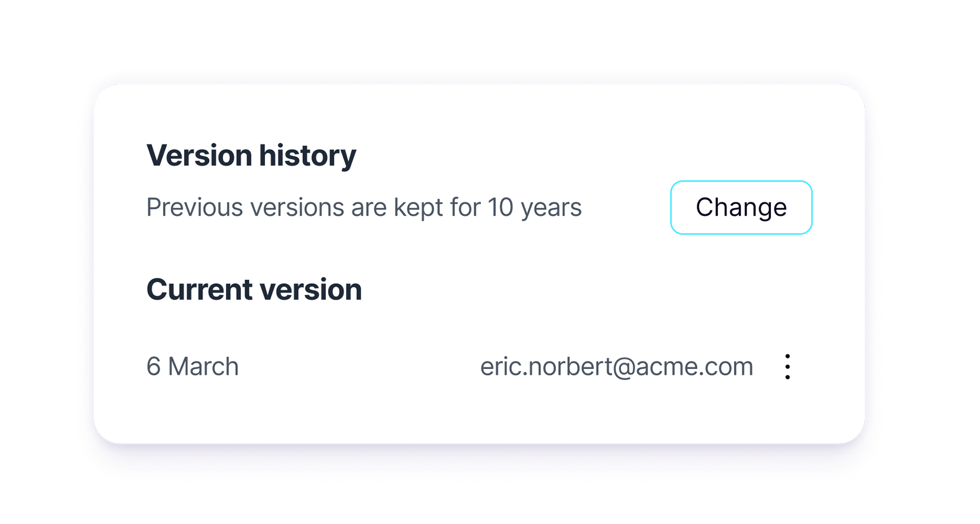The image size is (980, 524).
Task: Click the version author's email
Action: click(x=616, y=367)
